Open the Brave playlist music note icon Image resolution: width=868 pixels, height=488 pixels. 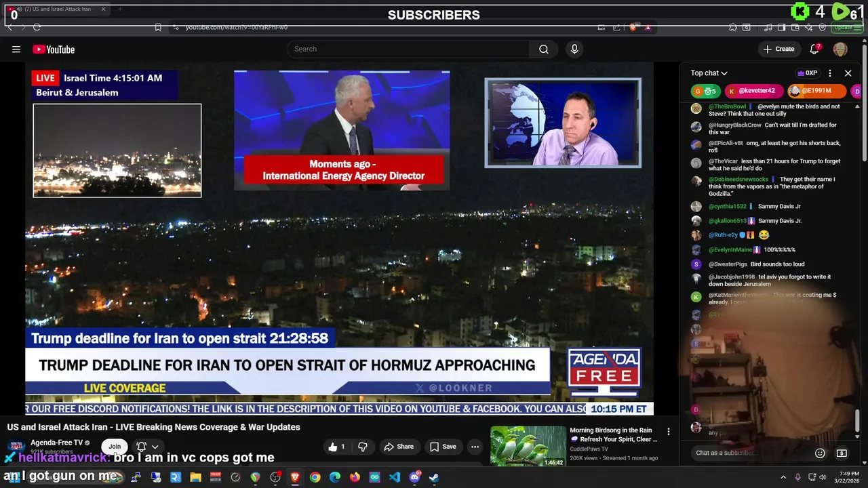(768, 27)
